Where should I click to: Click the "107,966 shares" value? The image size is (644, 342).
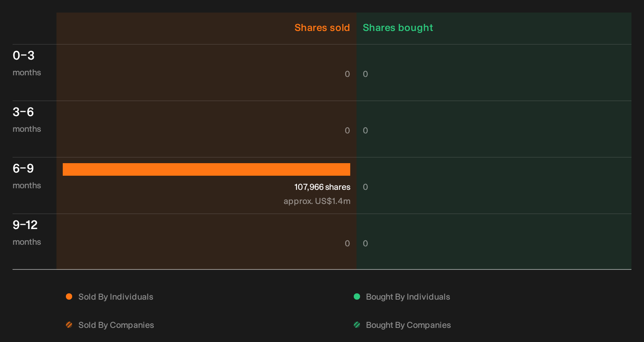322,187
